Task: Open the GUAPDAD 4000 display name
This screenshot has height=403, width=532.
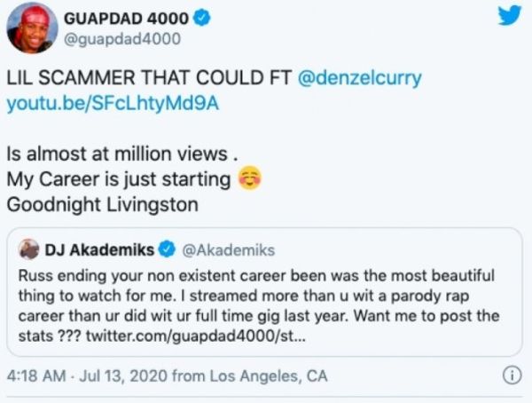Action: tap(126, 19)
